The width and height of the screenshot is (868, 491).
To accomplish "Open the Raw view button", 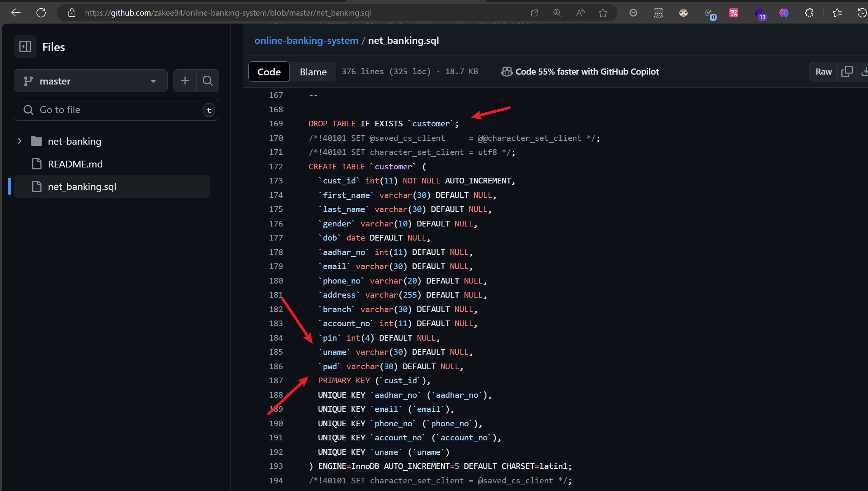I will (823, 72).
